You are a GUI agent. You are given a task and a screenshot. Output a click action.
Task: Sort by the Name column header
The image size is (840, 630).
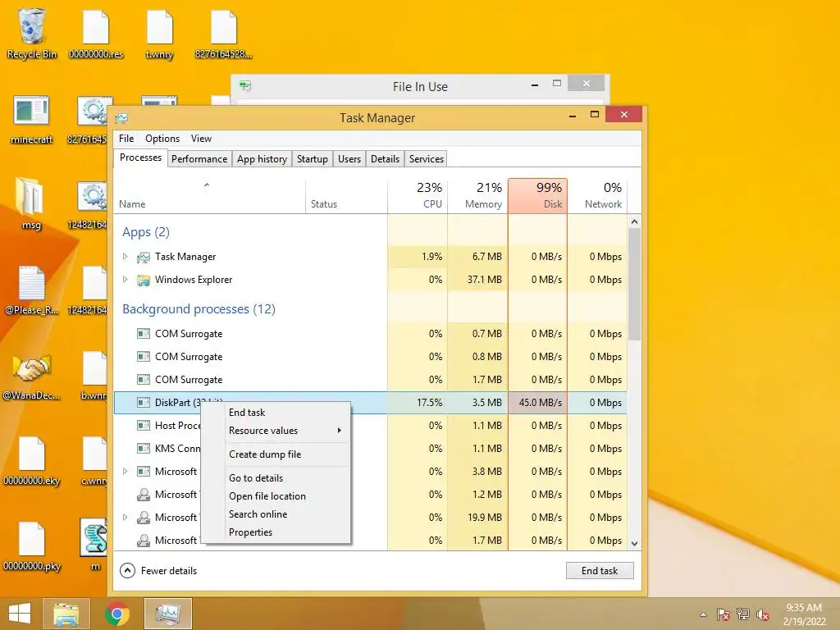[x=209, y=195]
